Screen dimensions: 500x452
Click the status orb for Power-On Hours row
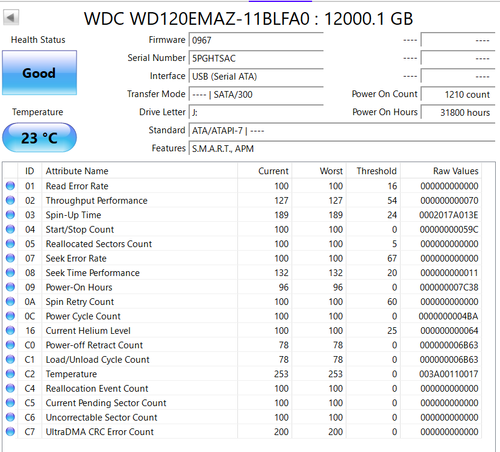tap(10, 287)
